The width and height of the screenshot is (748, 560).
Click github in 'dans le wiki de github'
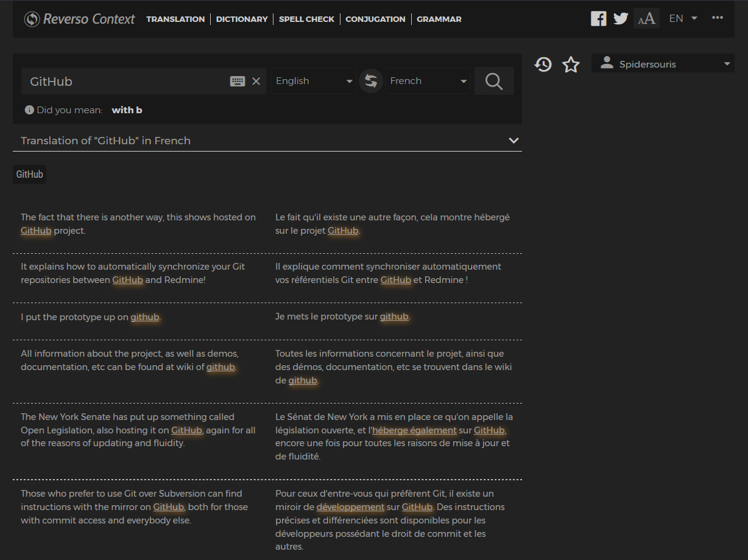coord(303,380)
